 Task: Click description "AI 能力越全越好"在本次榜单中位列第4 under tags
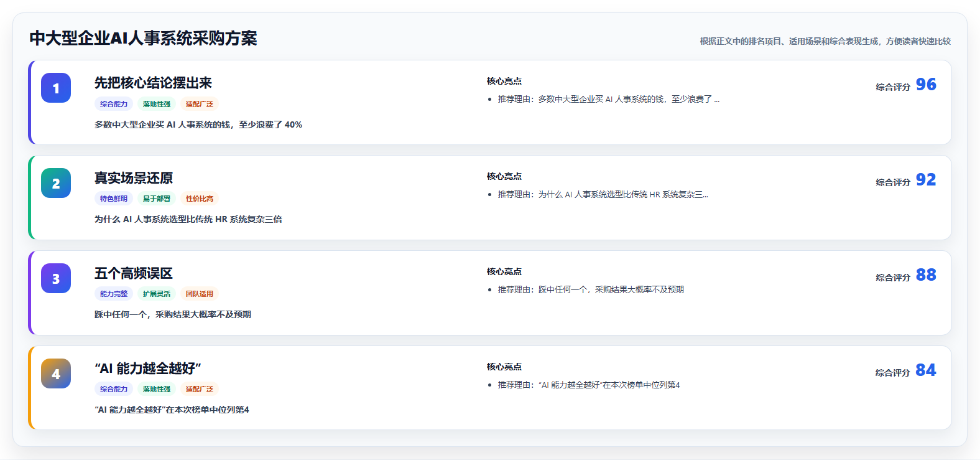pos(172,410)
